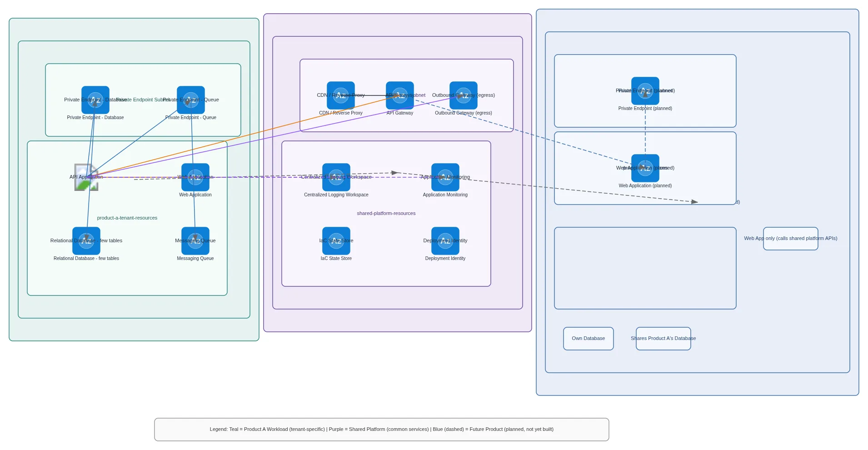Select the Private Endpoint - Database icon
Image resolution: width=868 pixels, height=450 pixels.
(95, 100)
